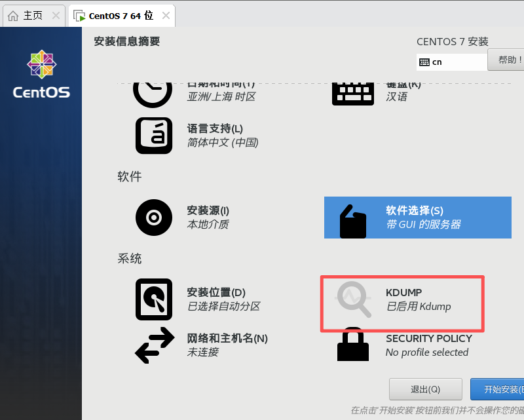The height and width of the screenshot is (420, 524).
Task: Click the Software Selection package icon
Action: tap(353, 221)
